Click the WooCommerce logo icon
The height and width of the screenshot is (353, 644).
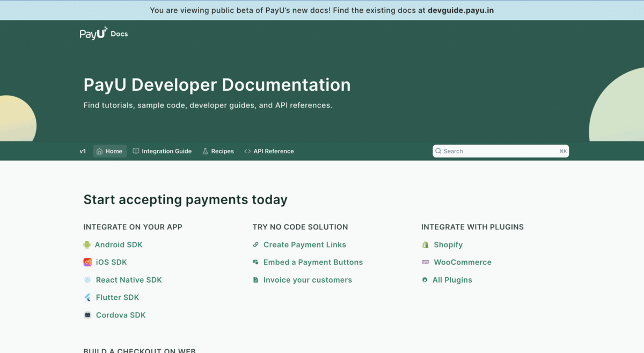pos(425,262)
